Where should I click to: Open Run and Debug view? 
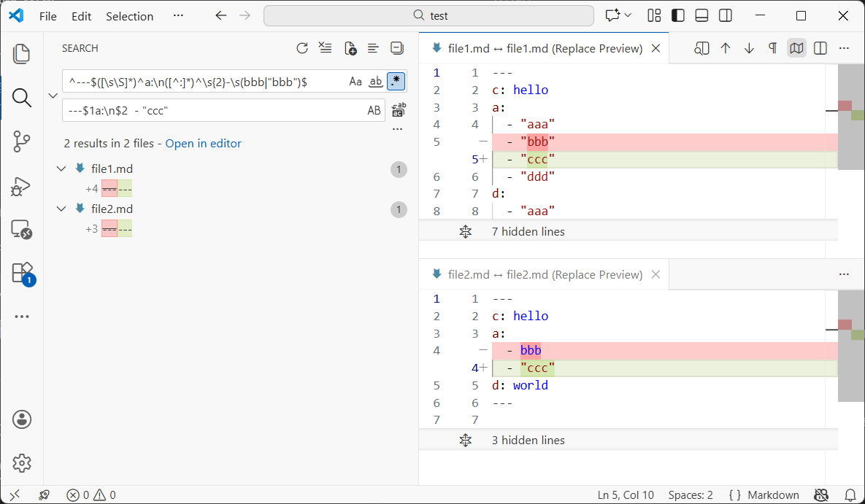coord(22,186)
